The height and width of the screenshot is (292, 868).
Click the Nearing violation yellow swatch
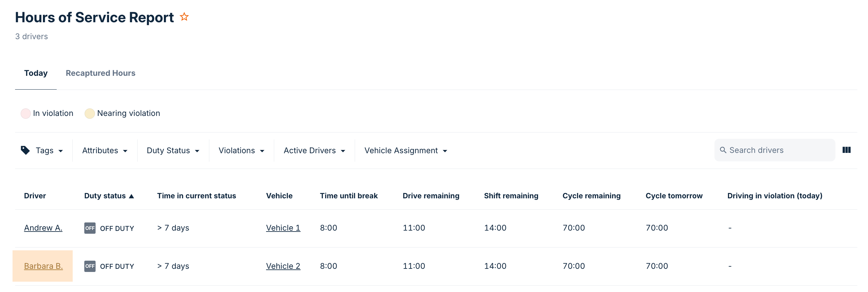tap(89, 113)
